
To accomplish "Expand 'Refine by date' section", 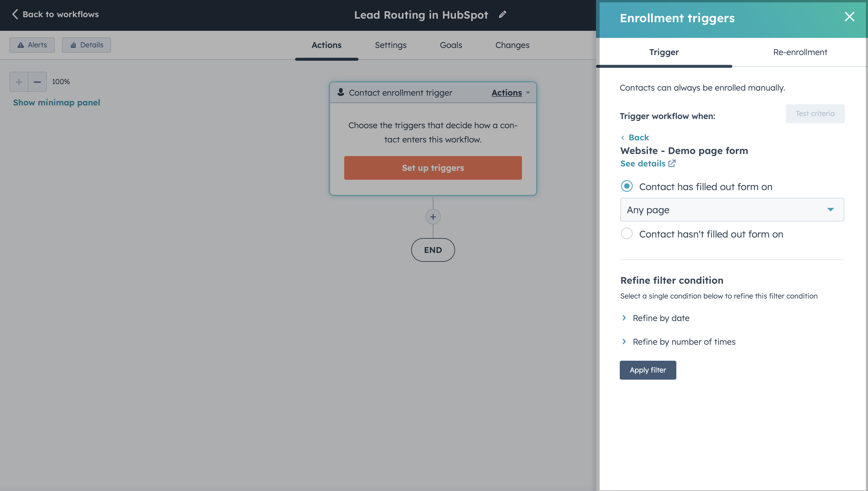I will [661, 318].
